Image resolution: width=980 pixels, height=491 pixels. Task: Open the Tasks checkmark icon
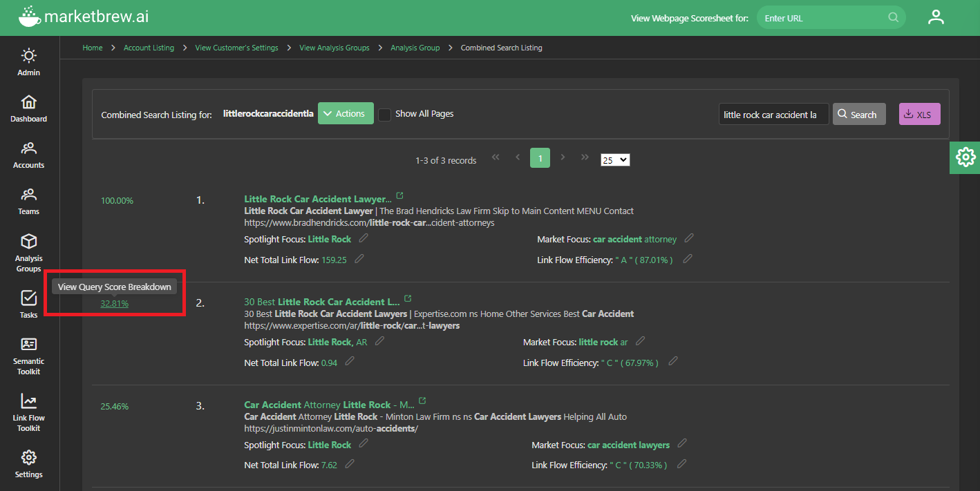tap(28, 298)
